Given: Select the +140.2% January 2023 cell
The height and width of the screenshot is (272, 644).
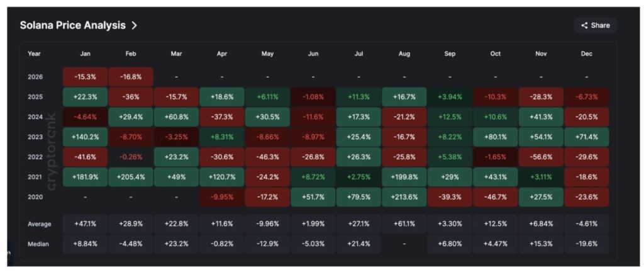Looking at the screenshot, I should pos(85,137).
